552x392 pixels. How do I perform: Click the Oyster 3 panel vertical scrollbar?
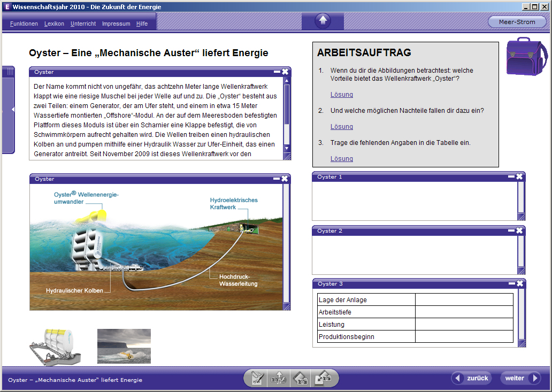coord(522,314)
